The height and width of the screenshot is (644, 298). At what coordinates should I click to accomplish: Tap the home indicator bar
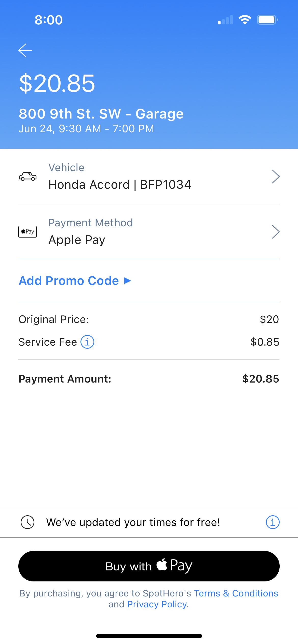point(149,636)
